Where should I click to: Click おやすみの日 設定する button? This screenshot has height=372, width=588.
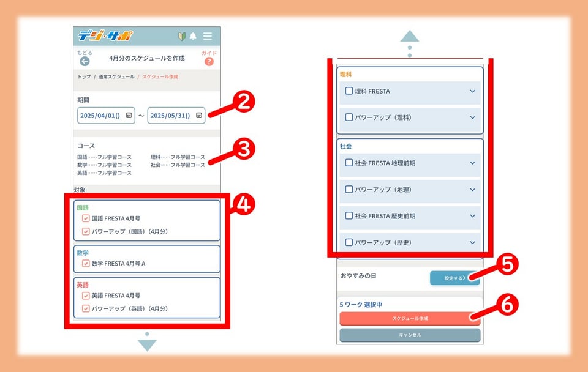454,278
